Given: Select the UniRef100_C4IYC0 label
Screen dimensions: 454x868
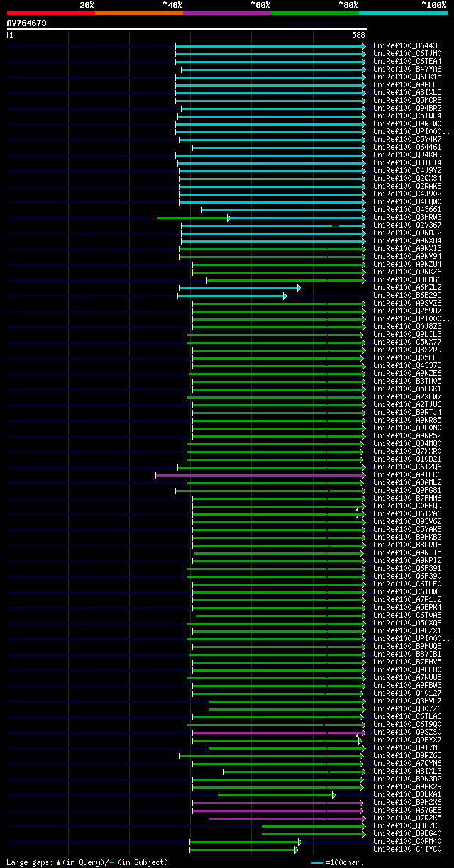Looking at the screenshot, I should (408, 849).
